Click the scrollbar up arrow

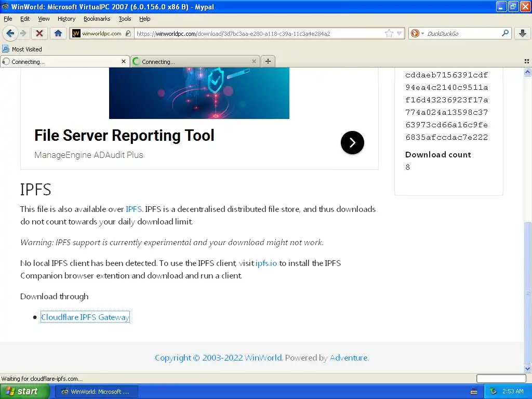[x=527, y=72]
